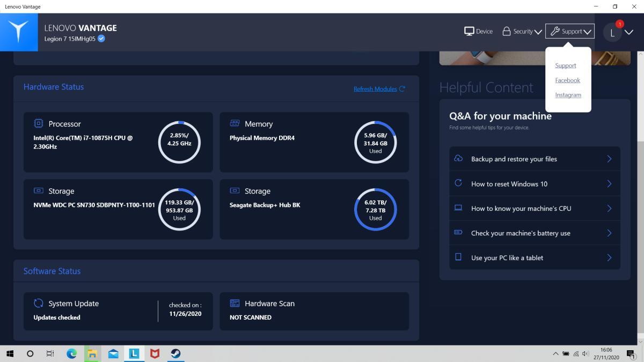Screen dimensions: 644x362
Task: Click the "Updates checked" status text
Action: coord(57,317)
